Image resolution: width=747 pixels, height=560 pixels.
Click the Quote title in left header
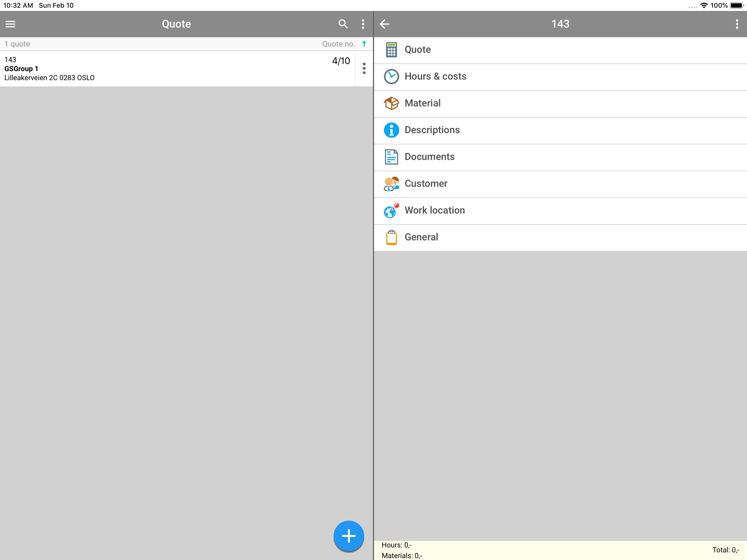[176, 24]
